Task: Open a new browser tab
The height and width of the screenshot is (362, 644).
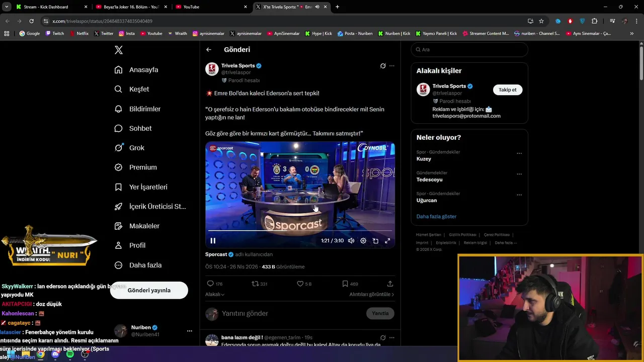Action: click(337, 7)
